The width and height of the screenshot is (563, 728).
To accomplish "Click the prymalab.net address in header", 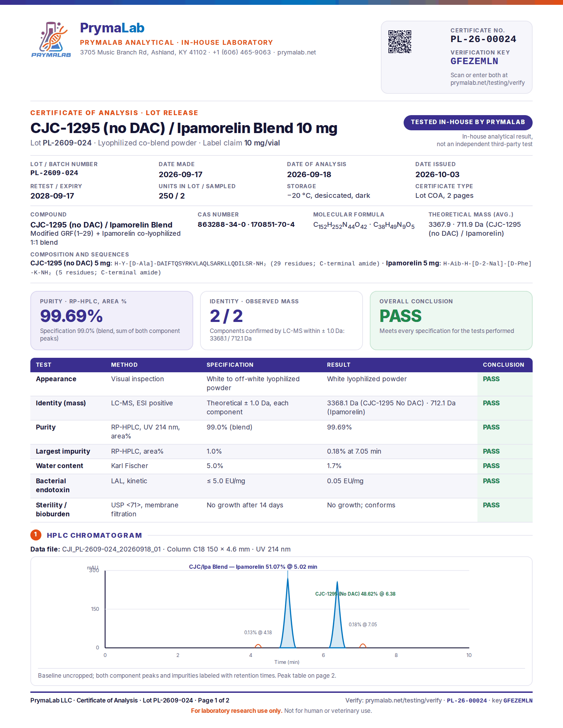I will click(296, 52).
